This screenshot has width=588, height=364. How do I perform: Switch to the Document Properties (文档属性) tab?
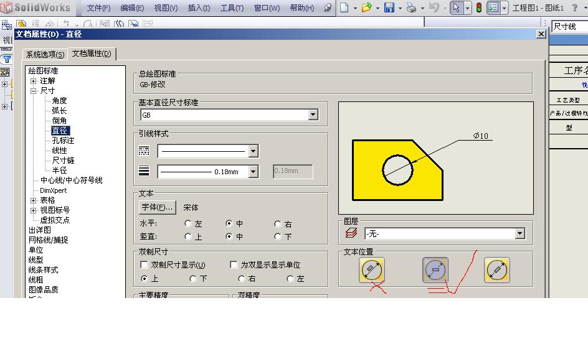[x=92, y=54]
